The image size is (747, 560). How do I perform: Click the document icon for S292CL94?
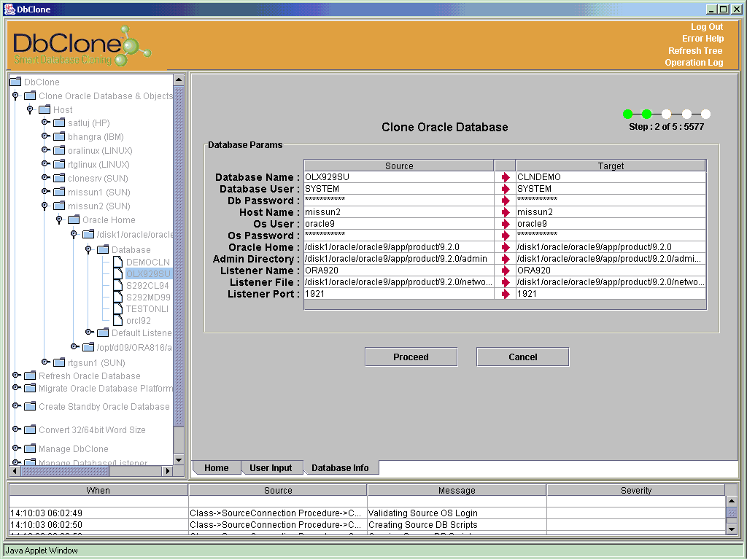point(118,285)
